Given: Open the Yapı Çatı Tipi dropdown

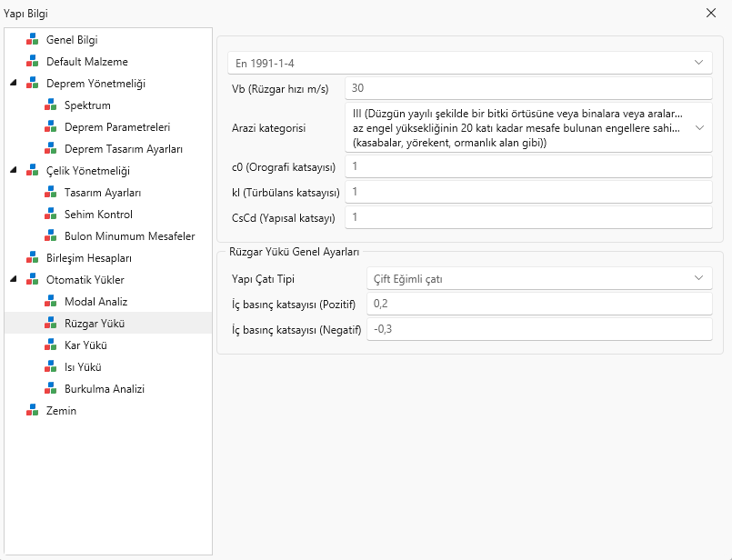Looking at the screenshot, I should click(x=539, y=278).
